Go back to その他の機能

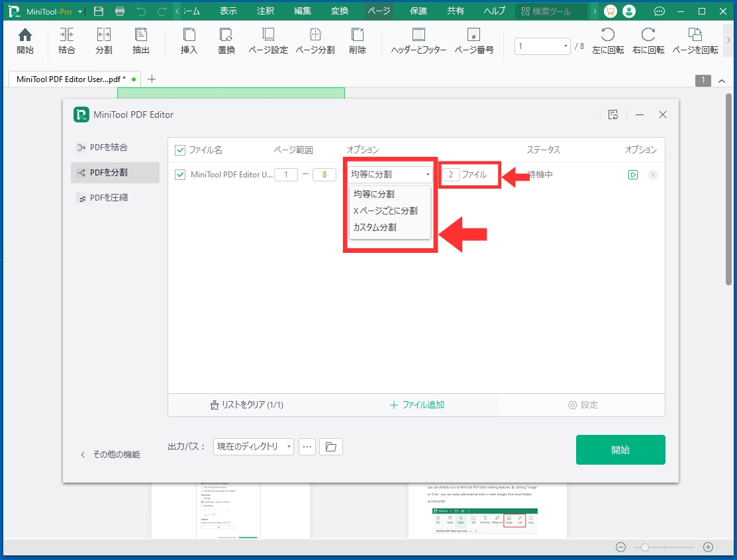point(111,454)
